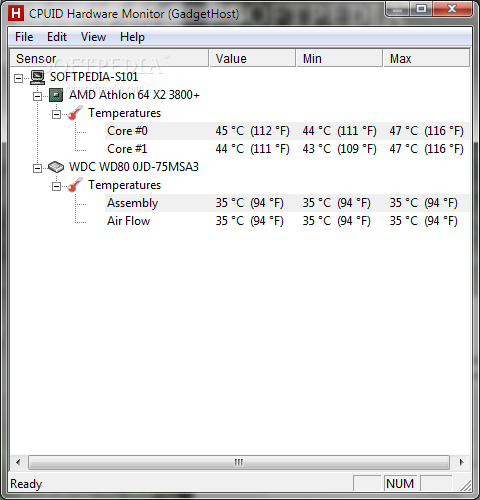
Task: Click Core #1 value 44 °C (111 °F)
Action: (x=252, y=149)
